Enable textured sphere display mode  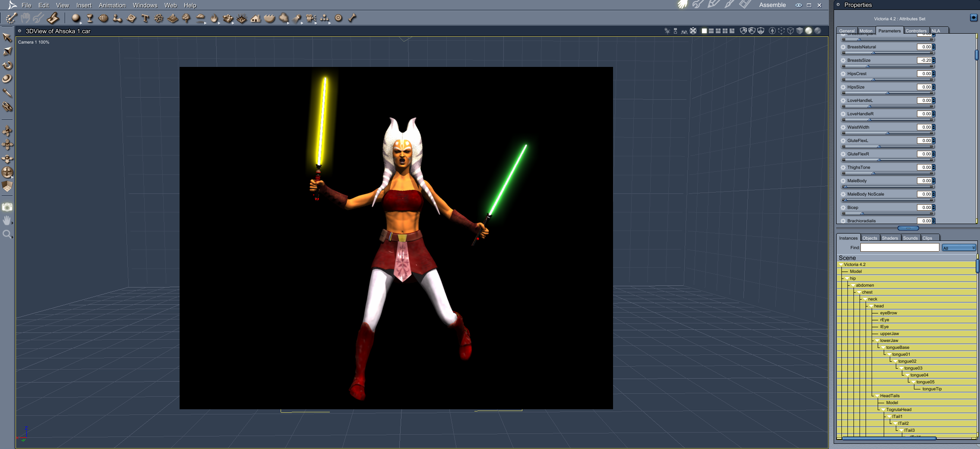[x=818, y=31]
